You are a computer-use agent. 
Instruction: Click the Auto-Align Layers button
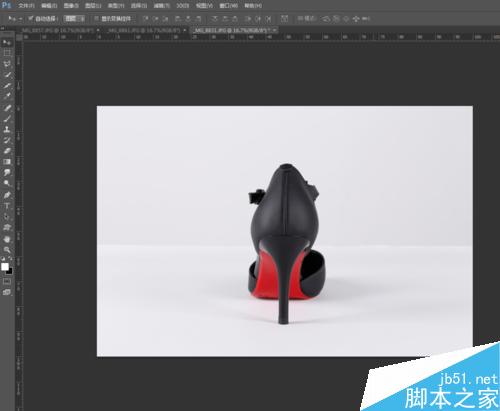tap(284, 19)
